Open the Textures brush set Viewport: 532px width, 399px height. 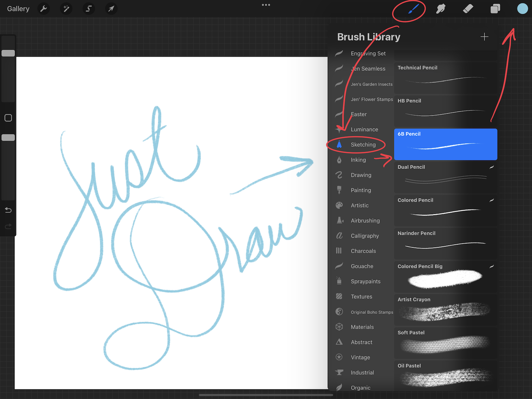(x=361, y=297)
